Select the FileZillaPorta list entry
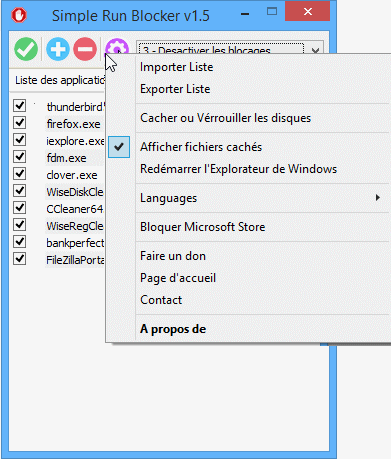Viewport: 391px width, 459px height. pos(75,260)
